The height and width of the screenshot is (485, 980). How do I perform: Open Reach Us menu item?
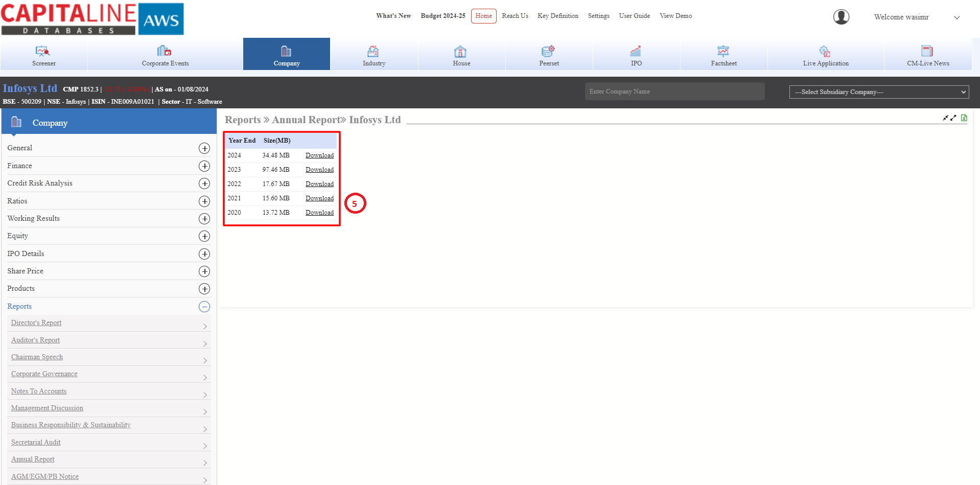pos(515,16)
